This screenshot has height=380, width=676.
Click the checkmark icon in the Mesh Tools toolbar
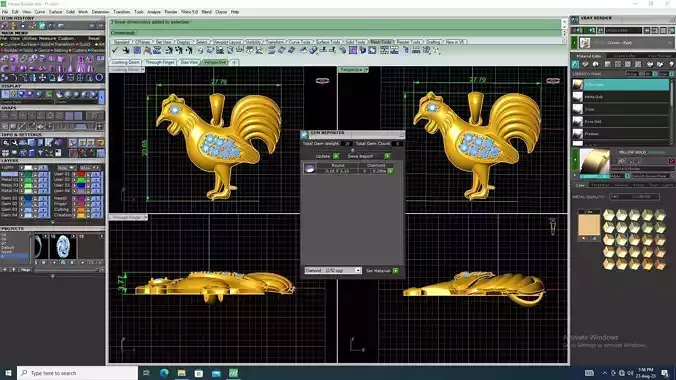point(115,50)
